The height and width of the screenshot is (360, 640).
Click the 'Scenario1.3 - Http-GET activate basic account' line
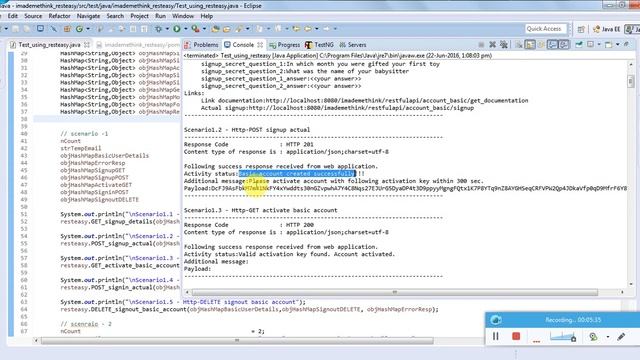click(260, 210)
